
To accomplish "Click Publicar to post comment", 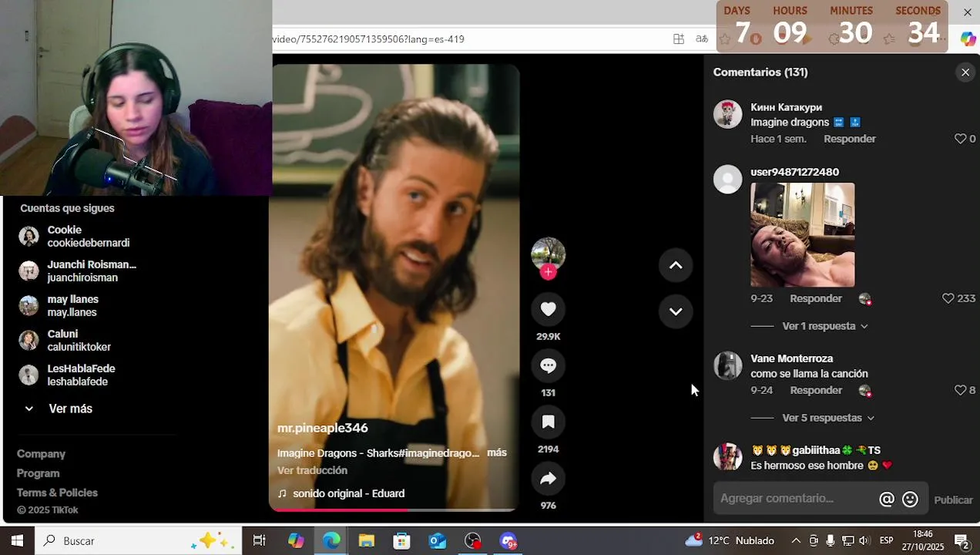I will (x=953, y=499).
